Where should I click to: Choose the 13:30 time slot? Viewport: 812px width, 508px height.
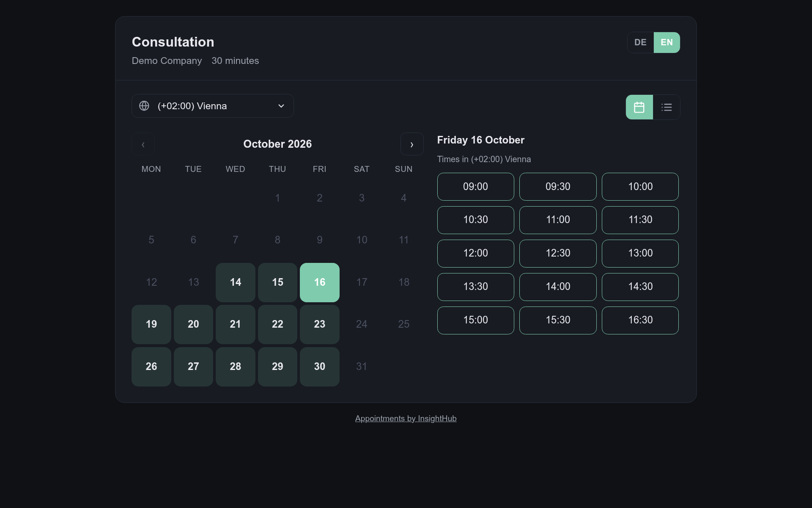click(x=476, y=287)
